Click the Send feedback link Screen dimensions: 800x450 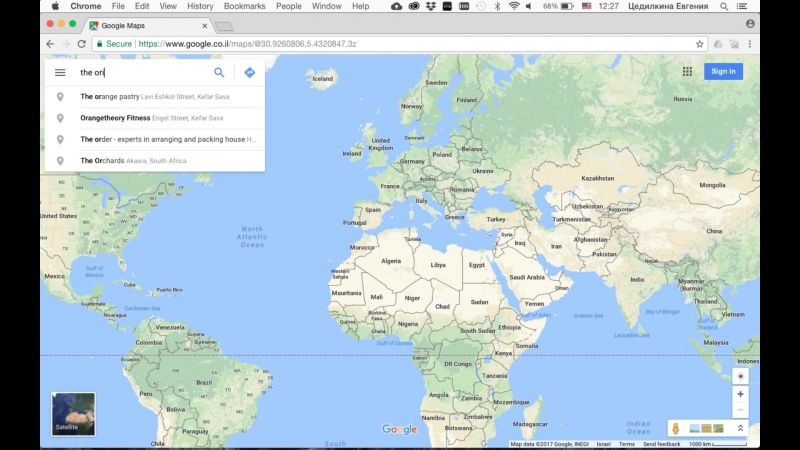(661, 444)
